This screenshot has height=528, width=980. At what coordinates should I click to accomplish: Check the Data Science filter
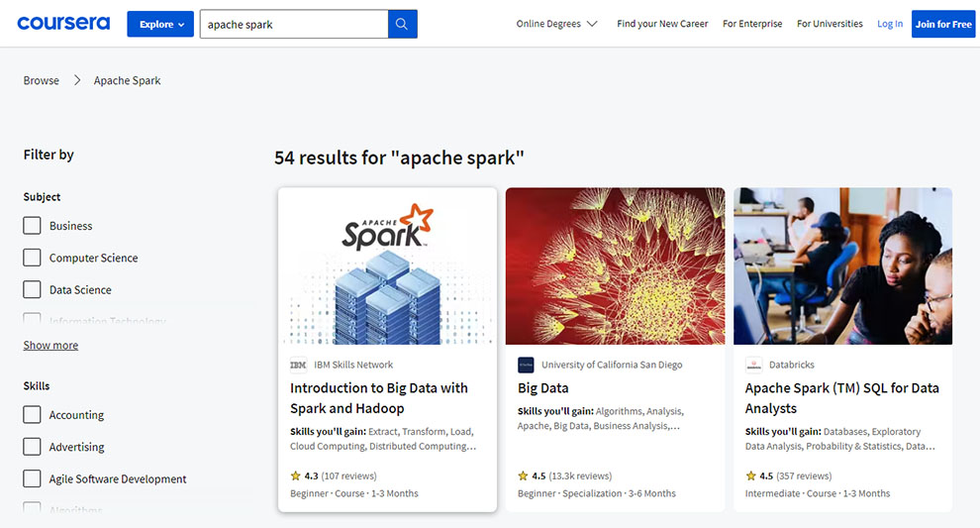click(x=32, y=289)
